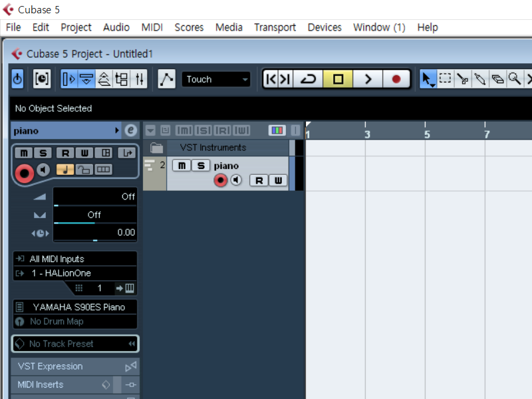The width and height of the screenshot is (532, 399).
Task: Toggle the Show Overview button
Action: (104, 79)
